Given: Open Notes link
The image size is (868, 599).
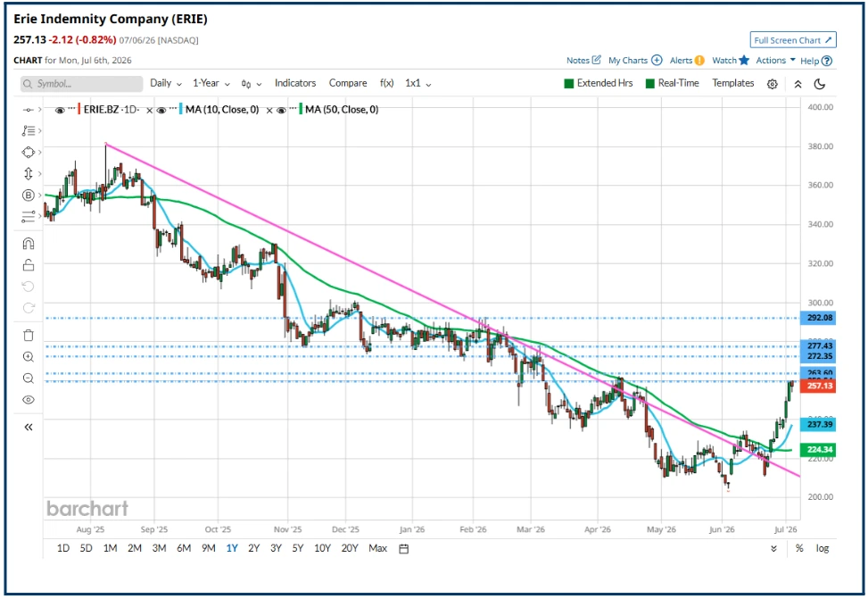Looking at the screenshot, I should (x=583, y=60).
